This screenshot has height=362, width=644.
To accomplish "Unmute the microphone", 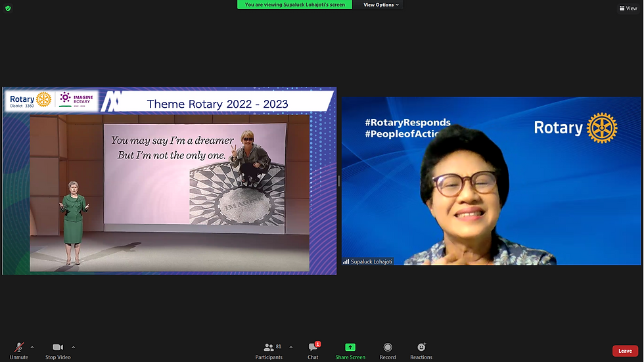I will [x=19, y=351].
